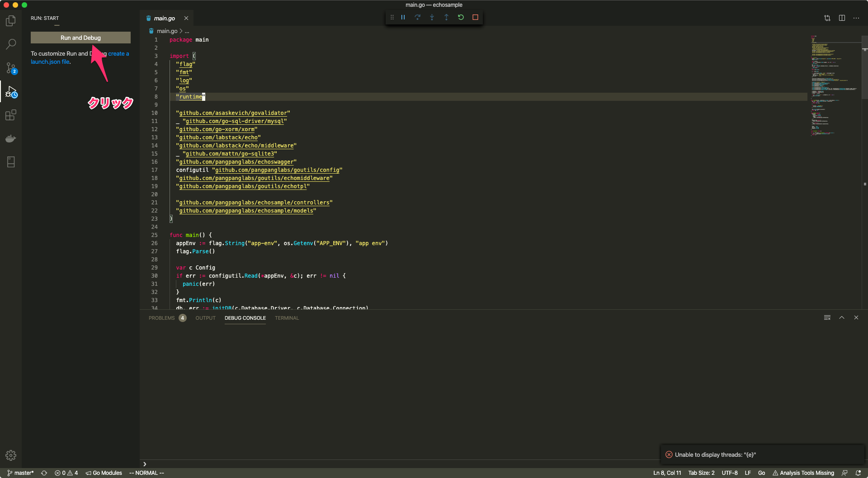Open the Search view icon

click(x=11, y=44)
